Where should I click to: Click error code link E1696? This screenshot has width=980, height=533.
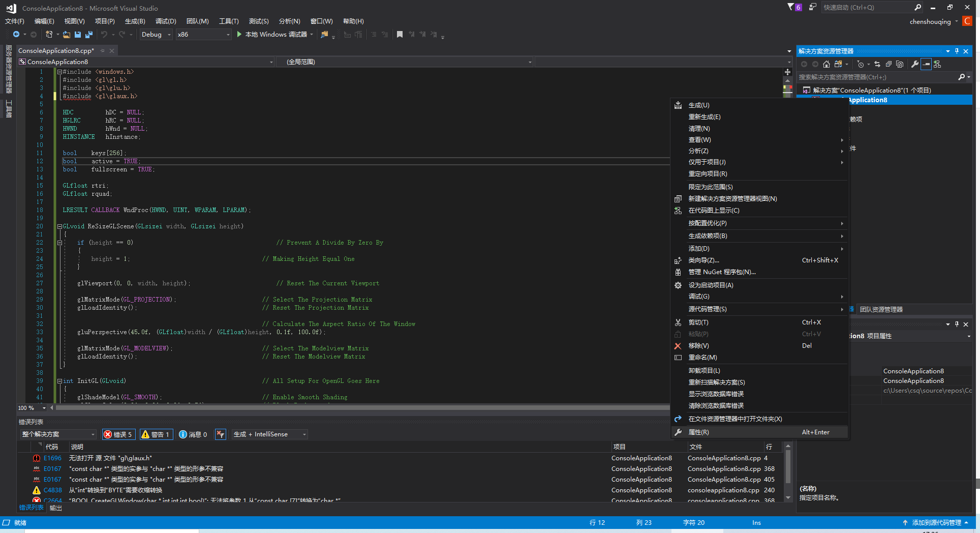click(x=52, y=458)
